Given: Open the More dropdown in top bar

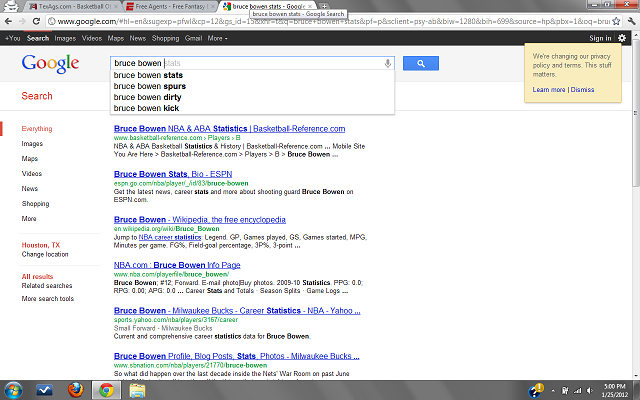Looking at the screenshot, I should click(x=217, y=38).
